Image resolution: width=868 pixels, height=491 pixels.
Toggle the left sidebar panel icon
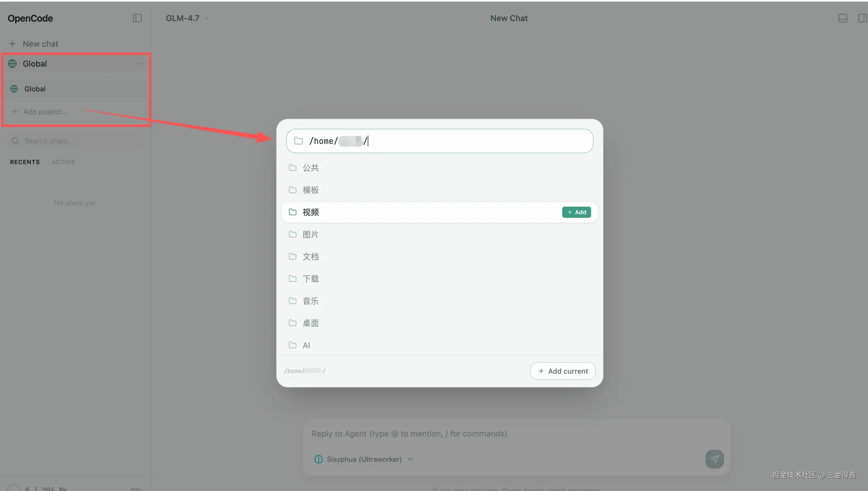point(137,18)
